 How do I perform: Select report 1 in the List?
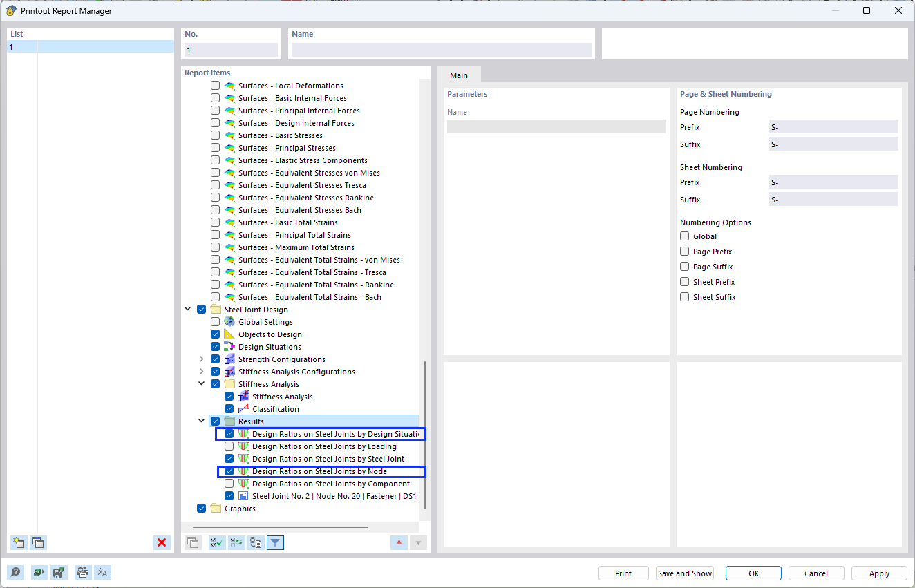click(91, 47)
